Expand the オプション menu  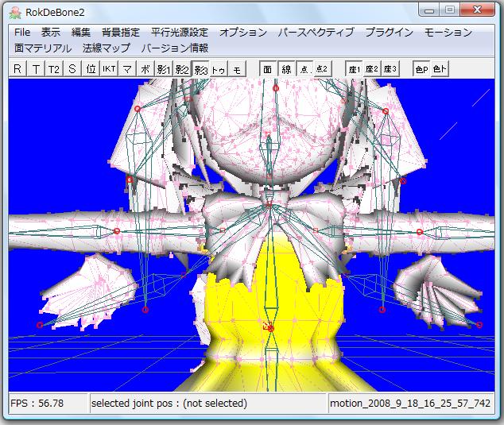tap(243, 33)
